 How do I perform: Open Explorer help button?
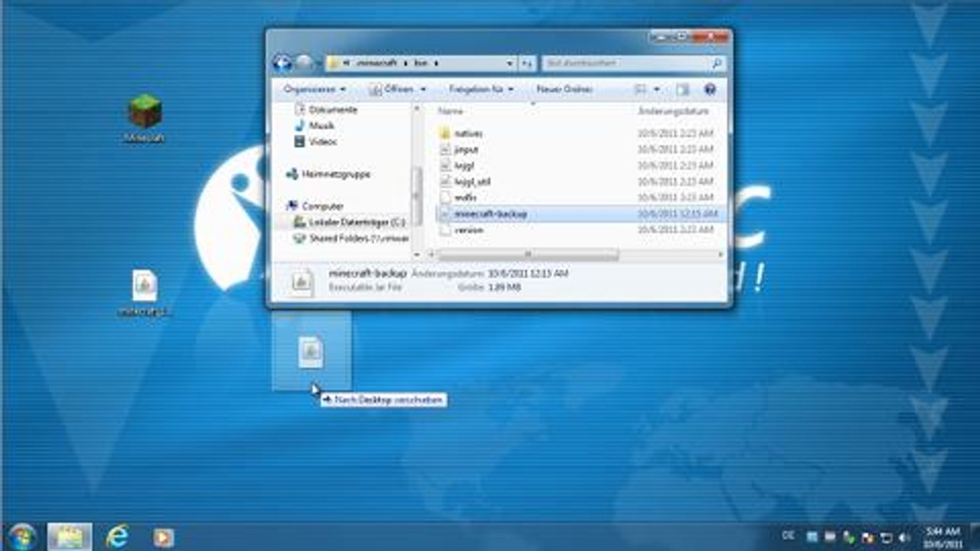[x=710, y=90]
